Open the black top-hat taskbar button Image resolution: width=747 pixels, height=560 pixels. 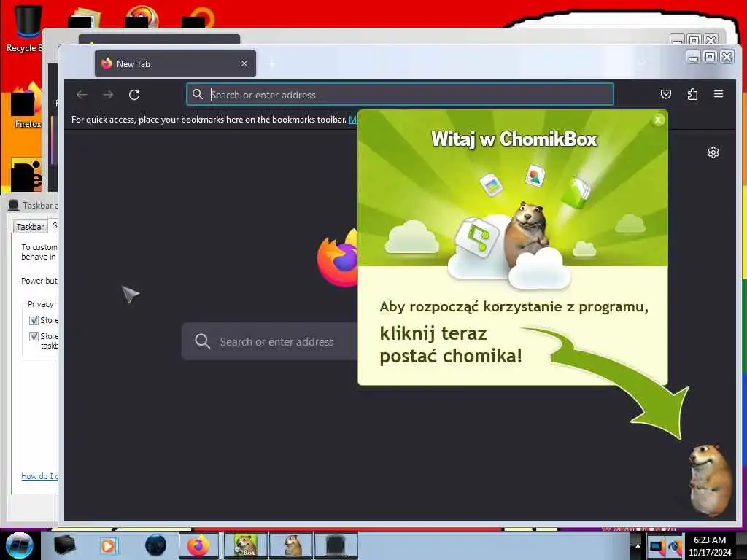point(336,545)
